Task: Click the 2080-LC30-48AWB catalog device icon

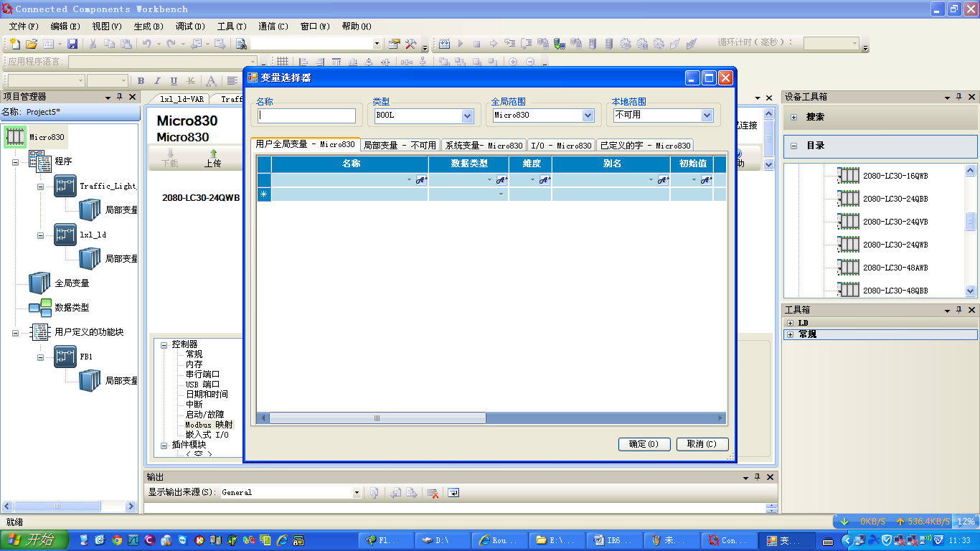Action: click(x=849, y=268)
